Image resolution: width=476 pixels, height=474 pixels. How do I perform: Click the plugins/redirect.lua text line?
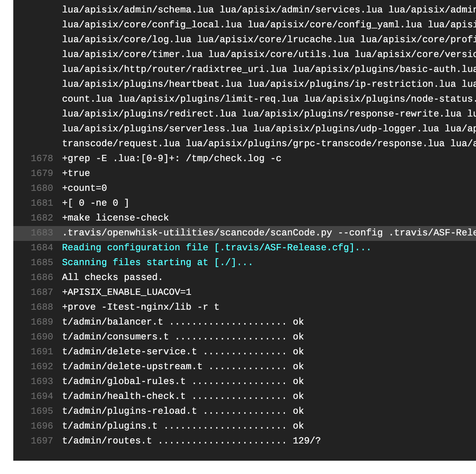pyautogui.click(x=269, y=114)
